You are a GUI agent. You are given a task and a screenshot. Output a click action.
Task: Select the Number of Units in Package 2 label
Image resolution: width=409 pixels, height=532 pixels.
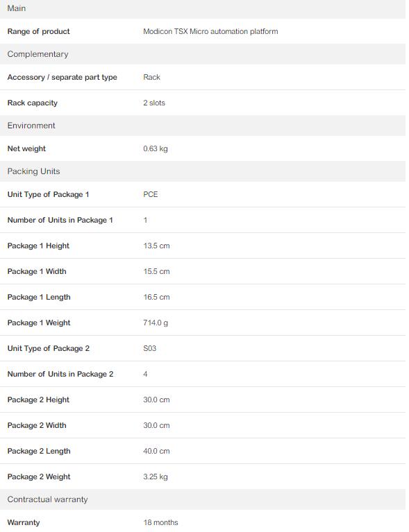tap(60, 374)
